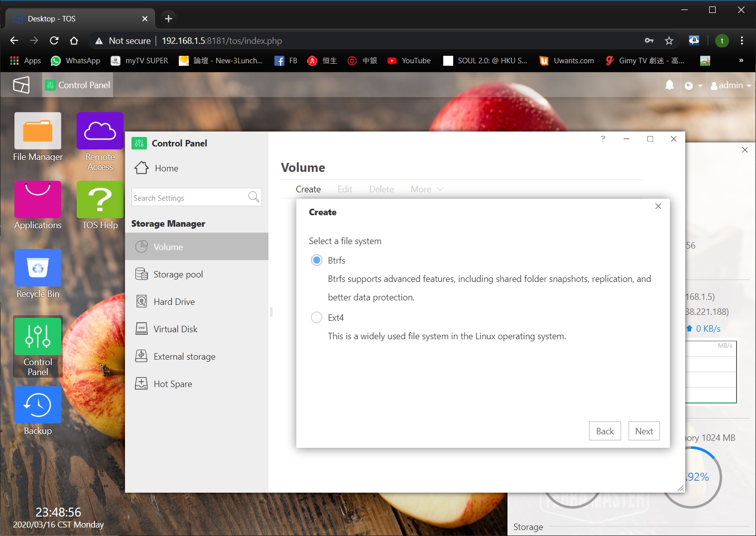Click the Back button in Create dialog
The width and height of the screenshot is (756, 536).
605,431
